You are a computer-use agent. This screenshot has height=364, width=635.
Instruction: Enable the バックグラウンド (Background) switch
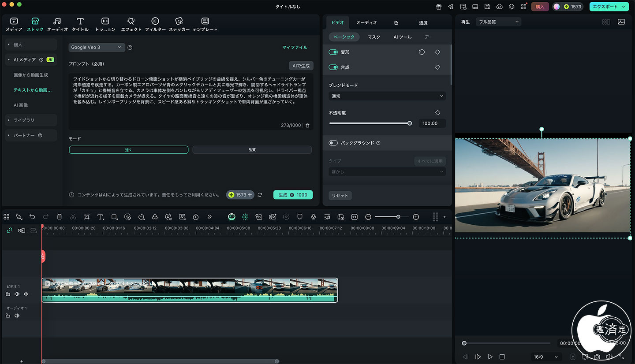point(333,143)
